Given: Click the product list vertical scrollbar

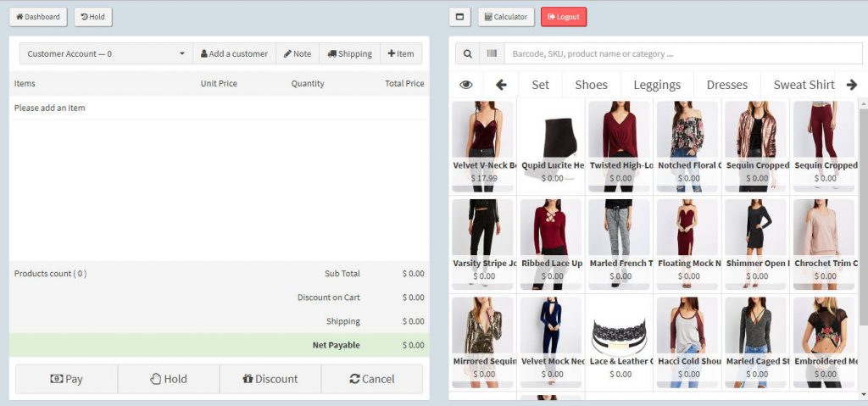Looking at the screenshot, I should (862, 212).
